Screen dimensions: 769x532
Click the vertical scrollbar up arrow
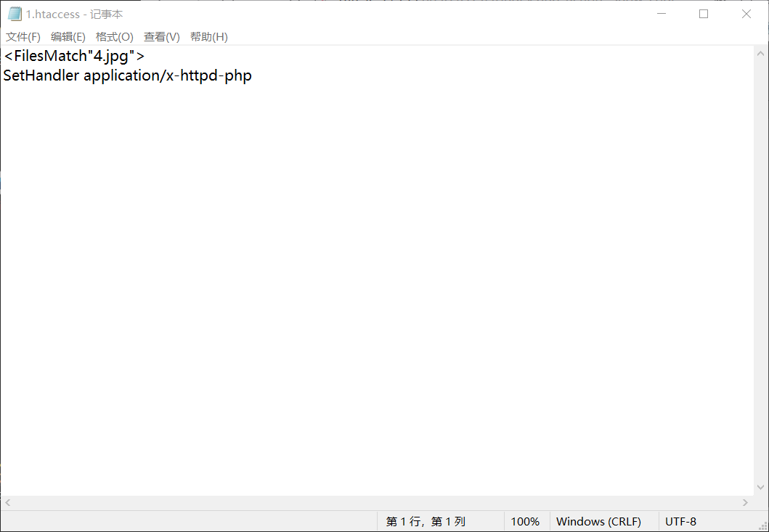pos(761,54)
